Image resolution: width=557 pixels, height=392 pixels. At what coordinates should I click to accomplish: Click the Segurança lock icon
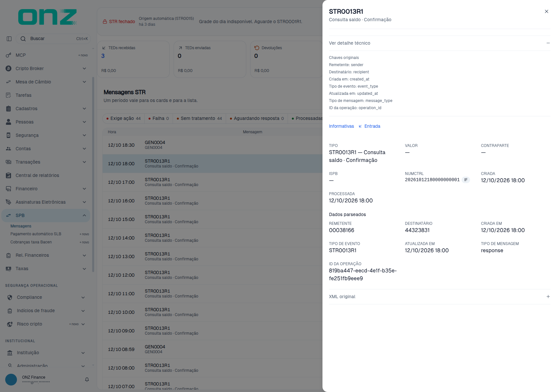[8, 136]
